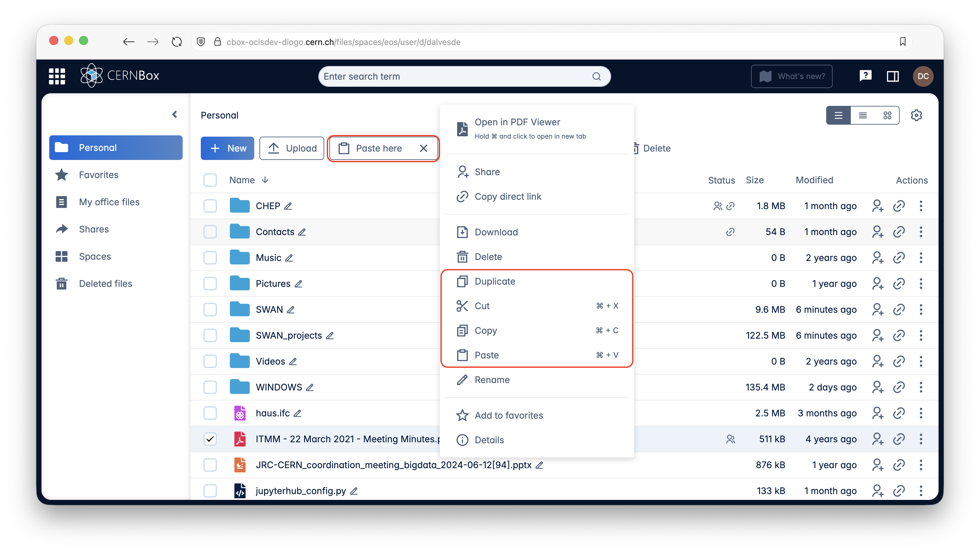Collapse the left navigation sidebar chevron
The image size is (980, 553).
tap(175, 115)
